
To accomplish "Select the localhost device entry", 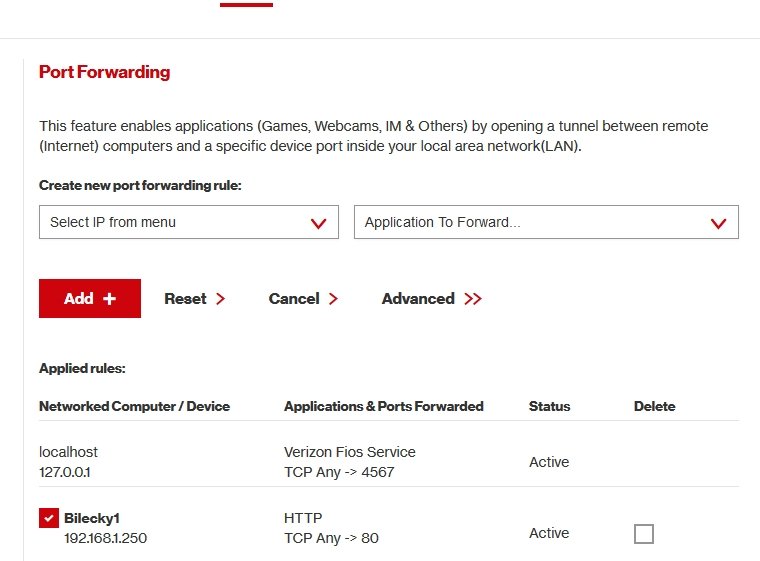I will point(68,452).
